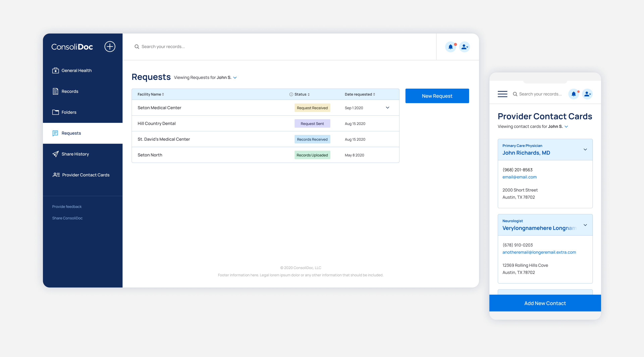Click the mobile user profile icon
Viewport: 644px width, 357px height.
(587, 94)
